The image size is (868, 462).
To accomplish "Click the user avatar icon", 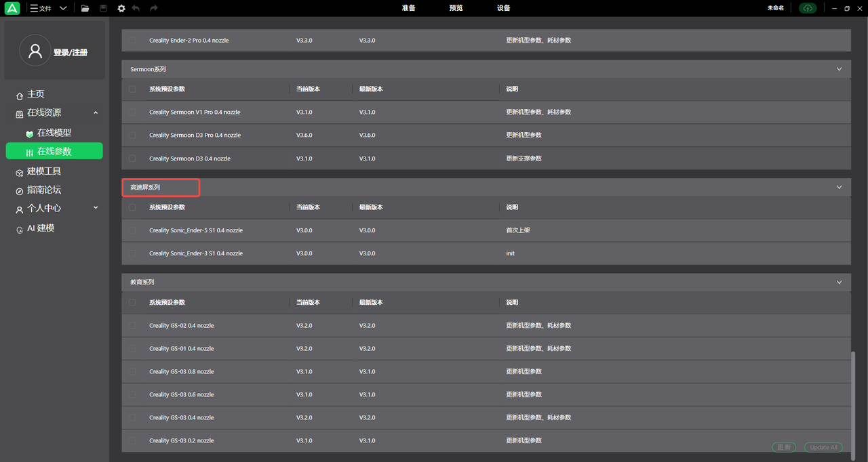I will pyautogui.click(x=35, y=50).
